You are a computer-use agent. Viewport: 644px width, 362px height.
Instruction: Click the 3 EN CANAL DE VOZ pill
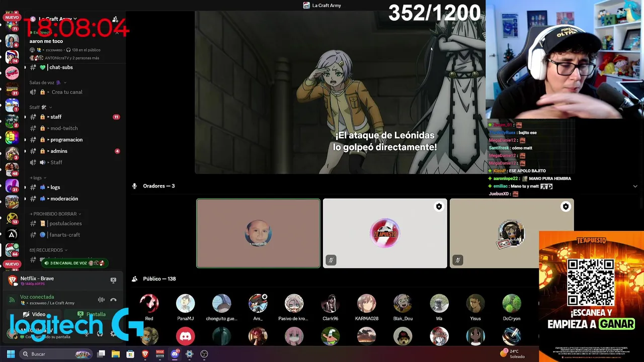(x=74, y=263)
